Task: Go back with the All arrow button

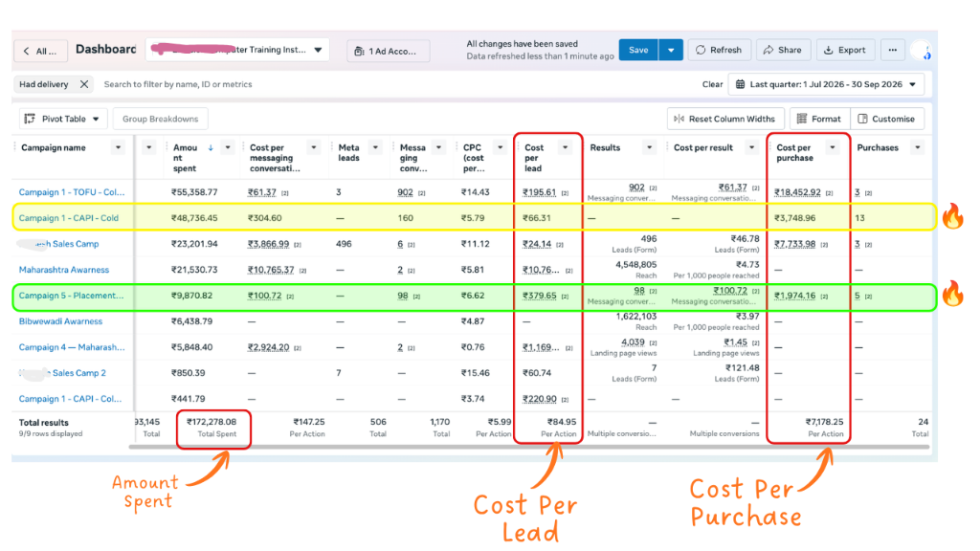Action: 38,51
